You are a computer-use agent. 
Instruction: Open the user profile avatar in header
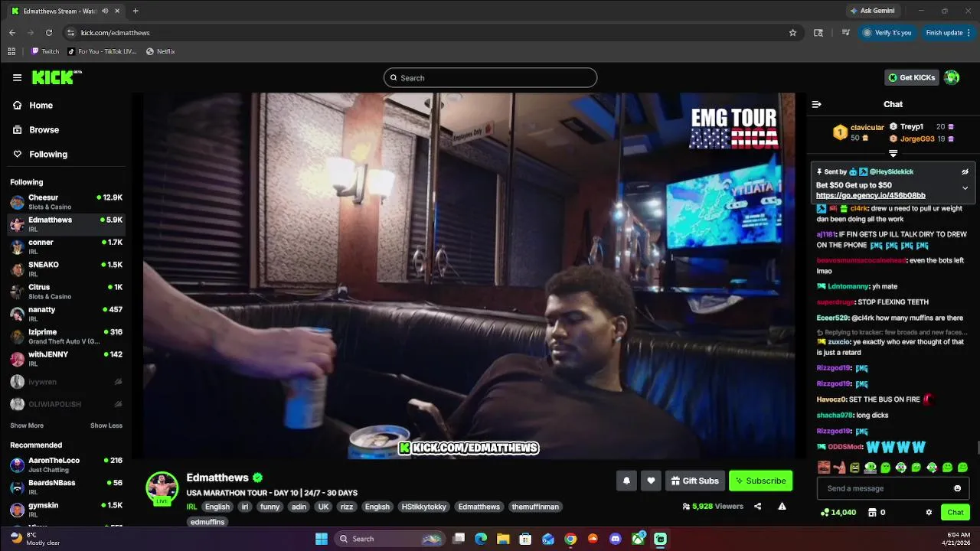952,77
